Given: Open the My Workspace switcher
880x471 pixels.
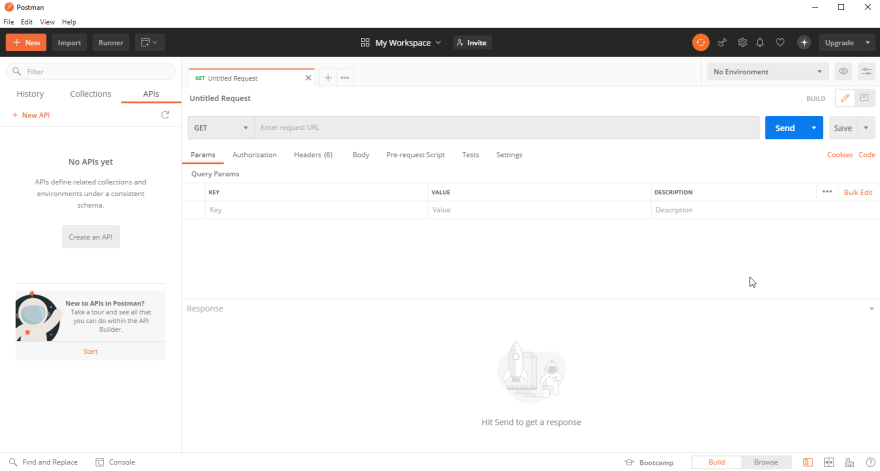Looking at the screenshot, I should click(x=401, y=43).
